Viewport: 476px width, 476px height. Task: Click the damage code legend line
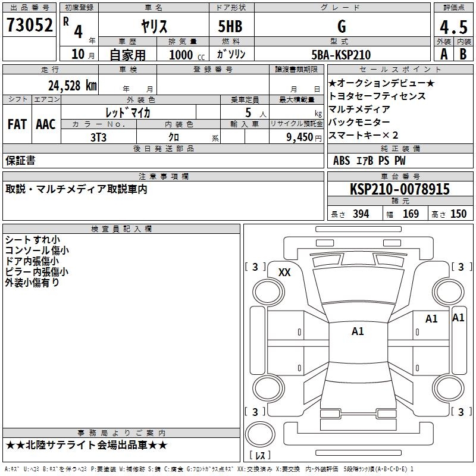pyautogui.click(x=209, y=469)
